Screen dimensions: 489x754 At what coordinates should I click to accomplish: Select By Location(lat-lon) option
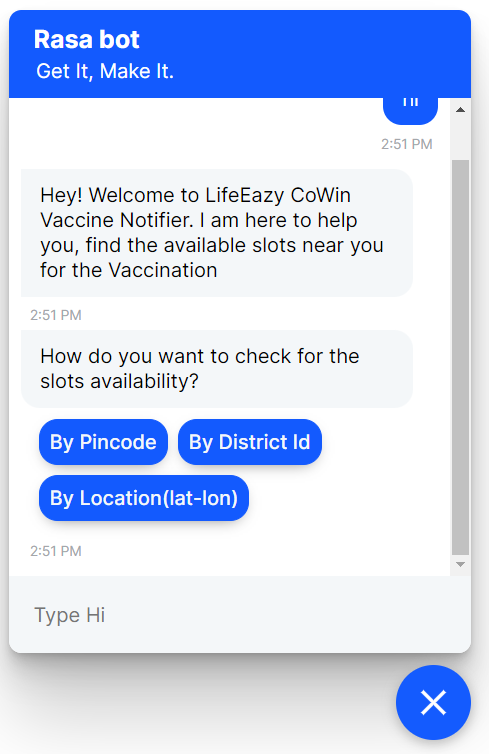(144, 498)
